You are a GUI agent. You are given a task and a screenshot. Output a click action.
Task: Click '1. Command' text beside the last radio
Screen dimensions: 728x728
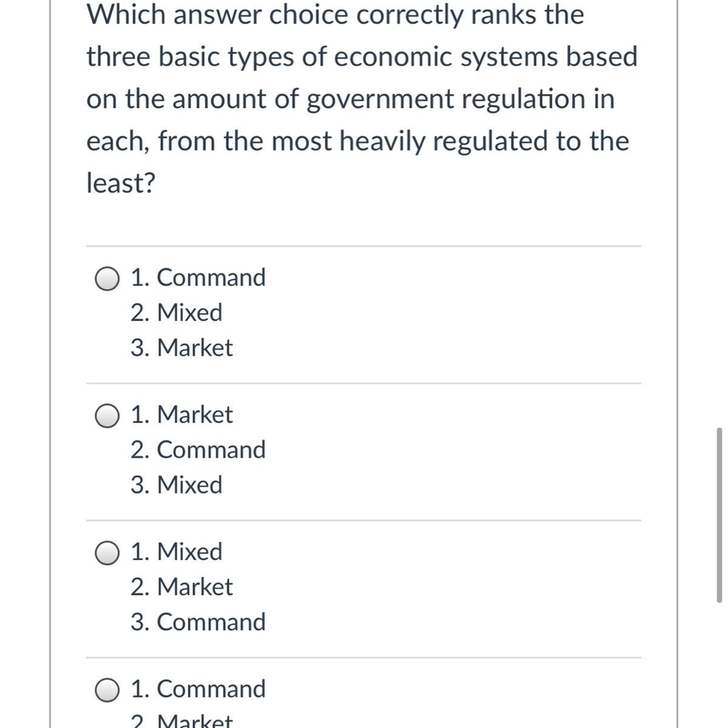(x=198, y=689)
